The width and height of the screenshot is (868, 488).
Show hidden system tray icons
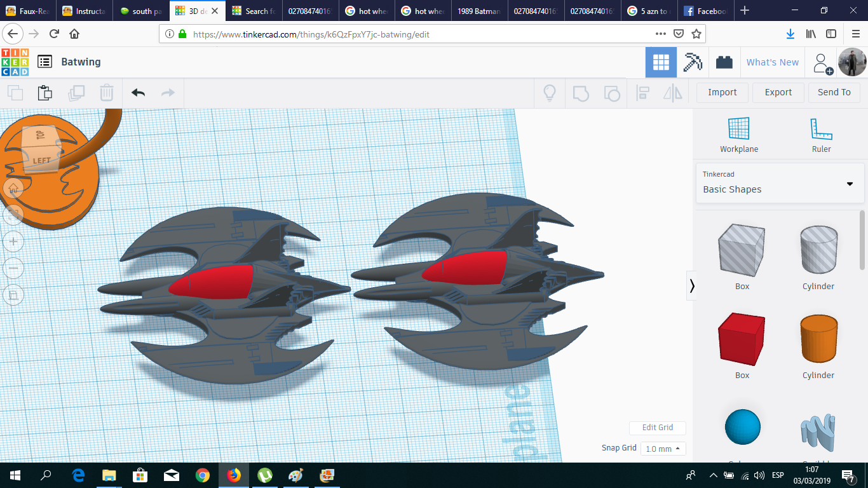click(713, 475)
